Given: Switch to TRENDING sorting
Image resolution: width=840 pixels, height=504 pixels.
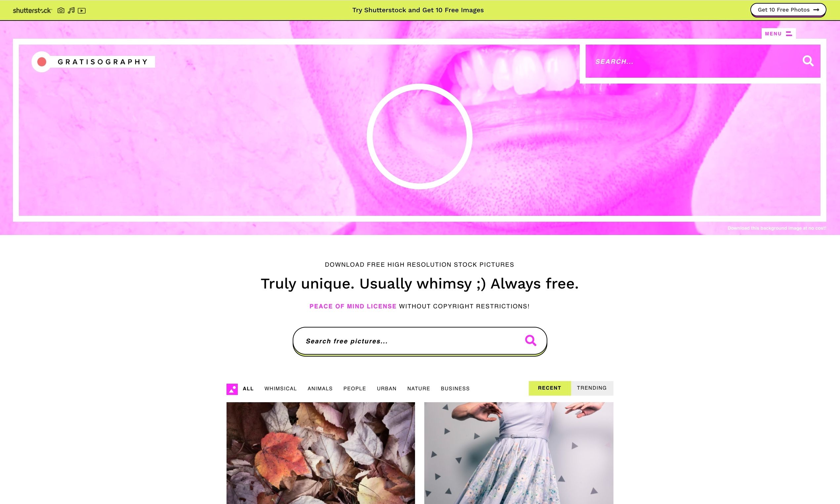Looking at the screenshot, I should click(592, 388).
